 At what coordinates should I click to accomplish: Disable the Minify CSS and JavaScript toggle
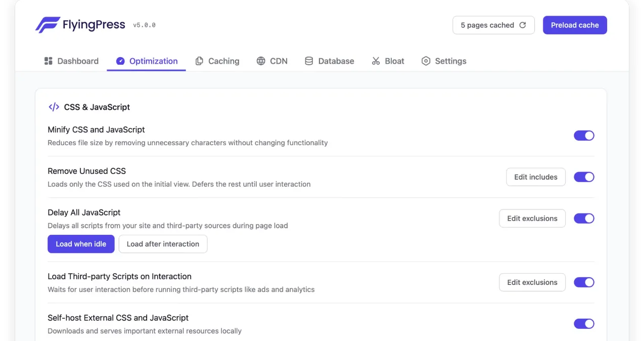584,136
